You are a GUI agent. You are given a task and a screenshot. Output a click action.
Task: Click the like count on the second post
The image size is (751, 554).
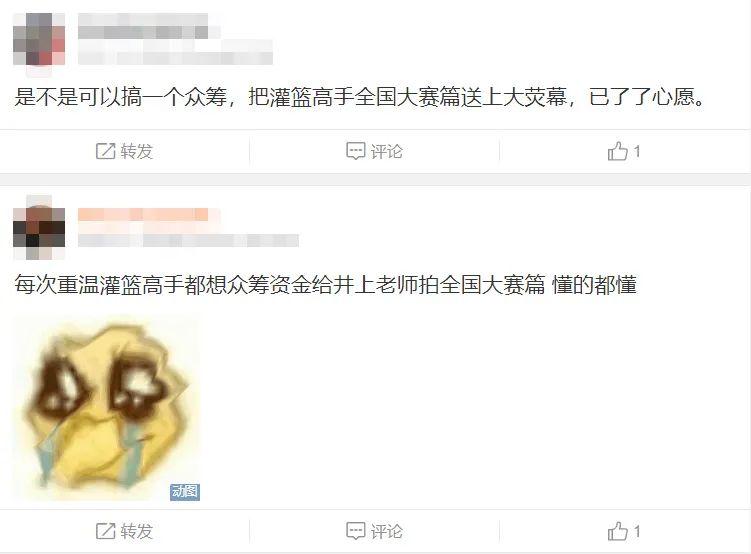[637, 531]
